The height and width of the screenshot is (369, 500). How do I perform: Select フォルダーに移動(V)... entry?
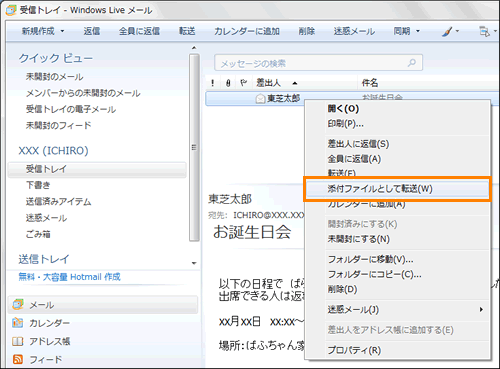tap(370, 259)
